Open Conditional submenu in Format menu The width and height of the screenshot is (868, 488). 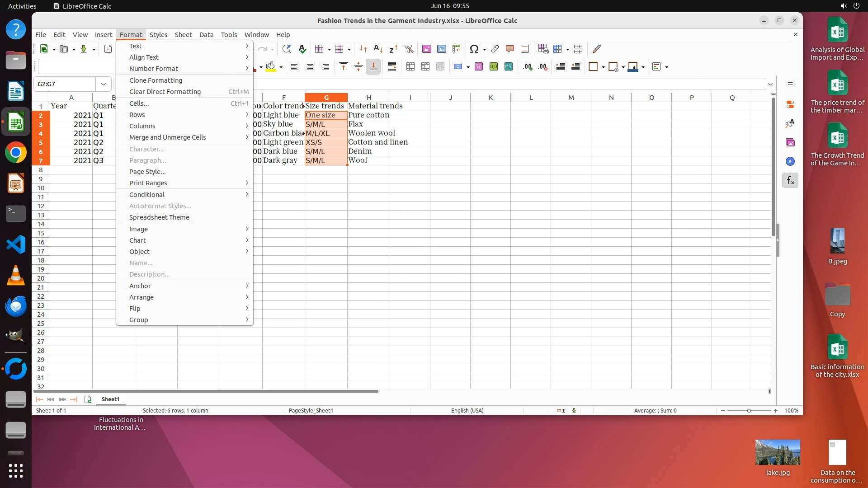pos(147,195)
